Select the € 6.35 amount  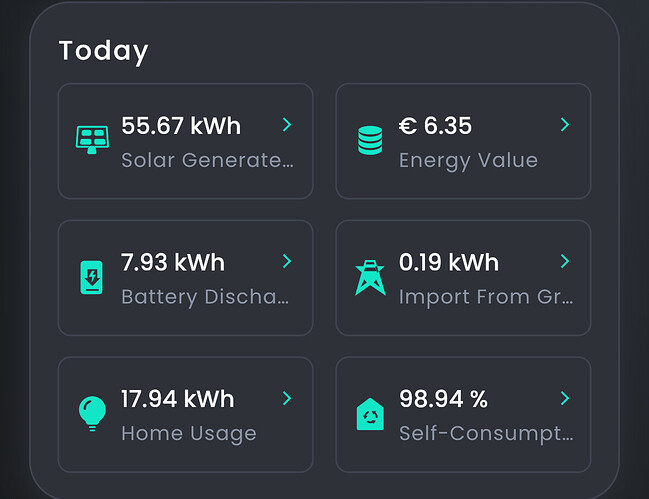pos(435,126)
